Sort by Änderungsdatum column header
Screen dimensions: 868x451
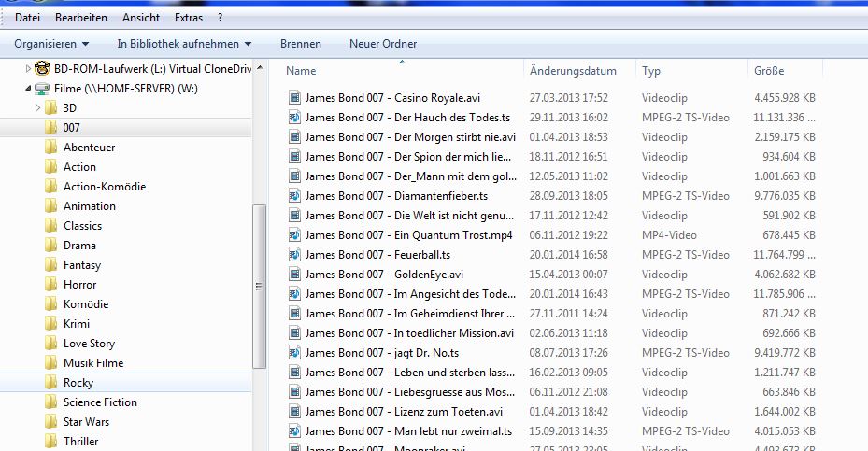(573, 71)
